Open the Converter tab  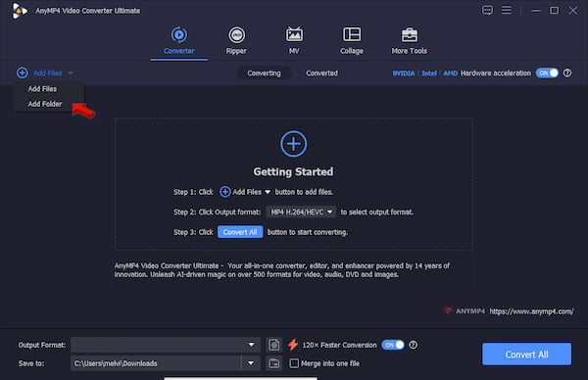pos(179,41)
